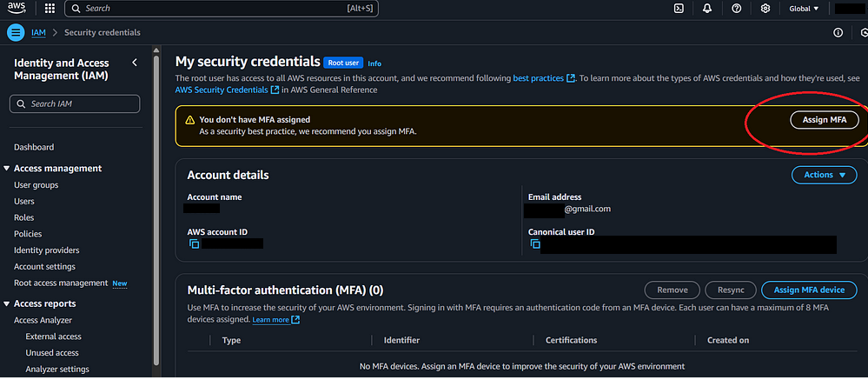The width and height of the screenshot is (868, 380).
Task: Click the Assign MFA button in warning banner
Action: 824,120
